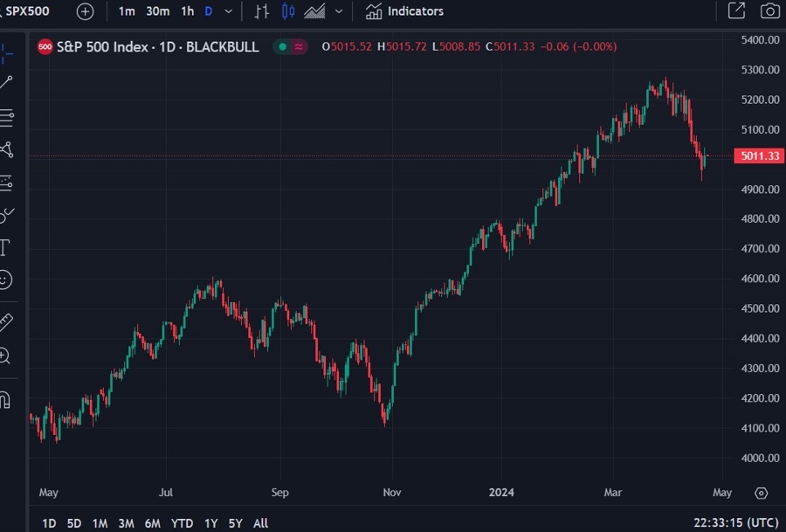Open the Indicators menu
Image resolution: width=786 pixels, height=532 pixels.
coord(404,11)
